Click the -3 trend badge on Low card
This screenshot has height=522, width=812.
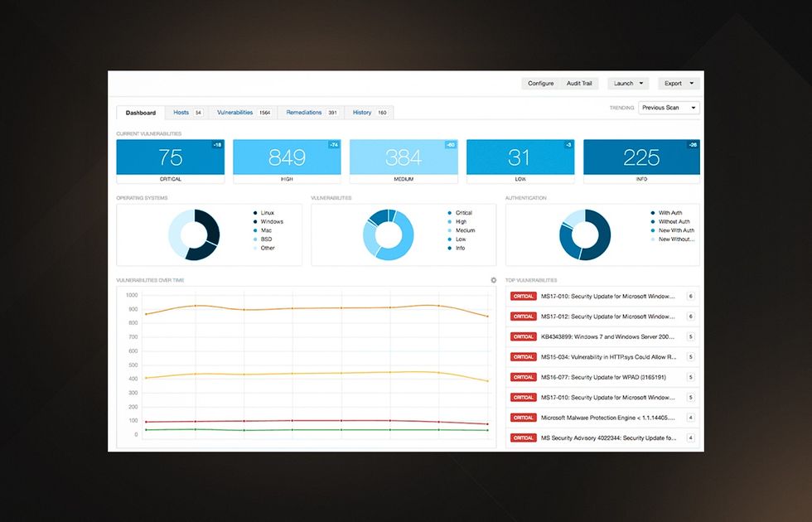pyautogui.click(x=568, y=144)
